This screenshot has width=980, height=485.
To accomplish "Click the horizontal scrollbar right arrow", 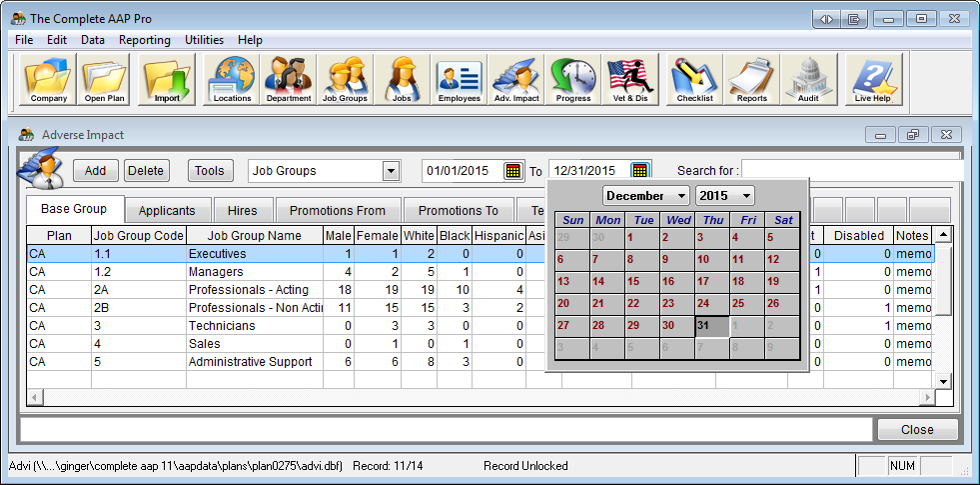I will tap(928, 397).
